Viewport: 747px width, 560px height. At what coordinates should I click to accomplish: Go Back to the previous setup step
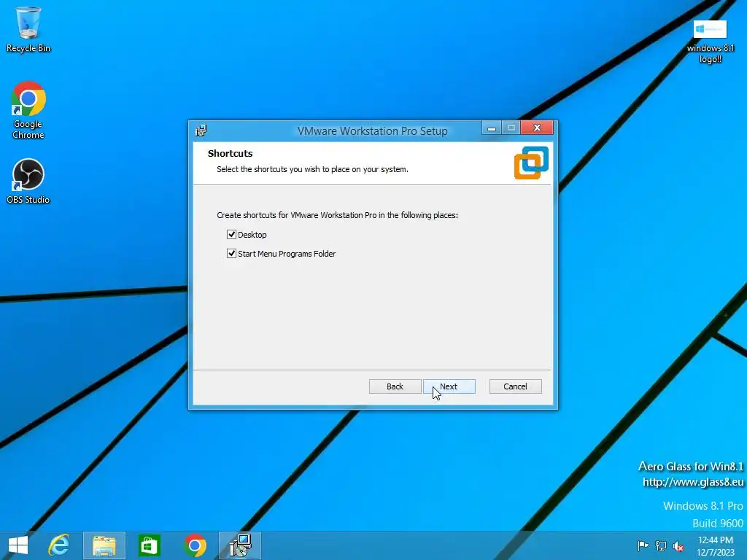click(395, 386)
